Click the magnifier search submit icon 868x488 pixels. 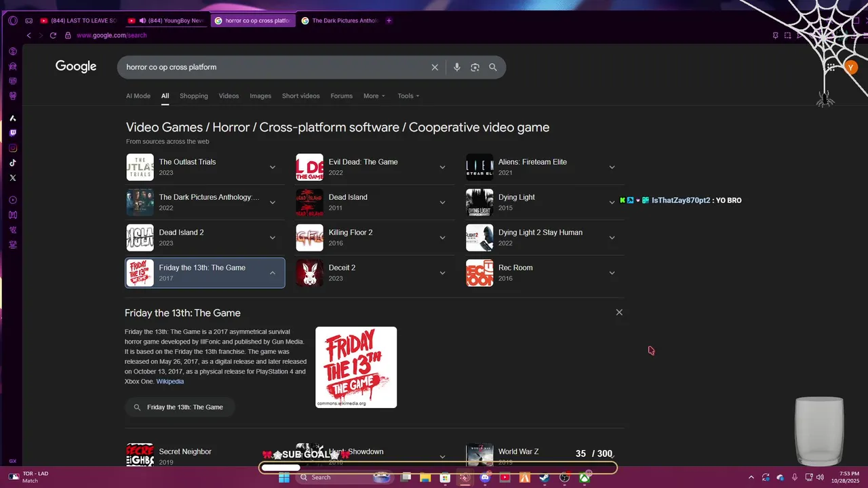pyautogui.click(x=493, y=67)
